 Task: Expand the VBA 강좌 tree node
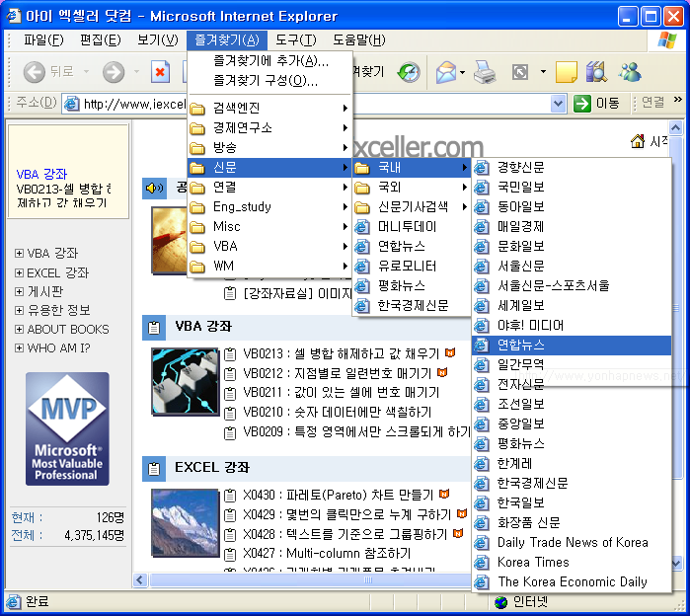tap(19, 253)
